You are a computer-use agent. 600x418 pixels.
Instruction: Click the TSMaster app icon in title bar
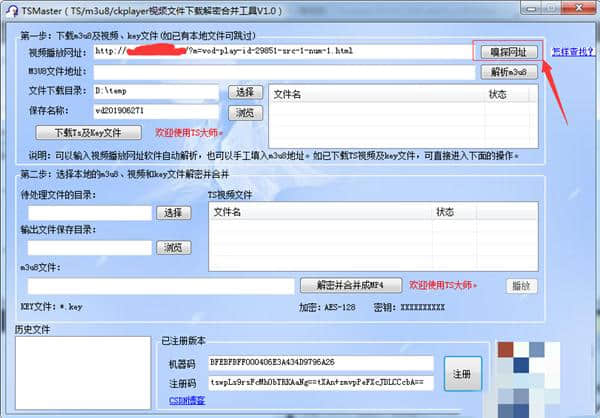(x=11, y=9)
